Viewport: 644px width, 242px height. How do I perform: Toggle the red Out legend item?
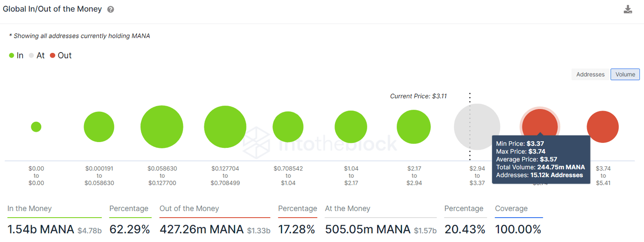coord(60,55)
